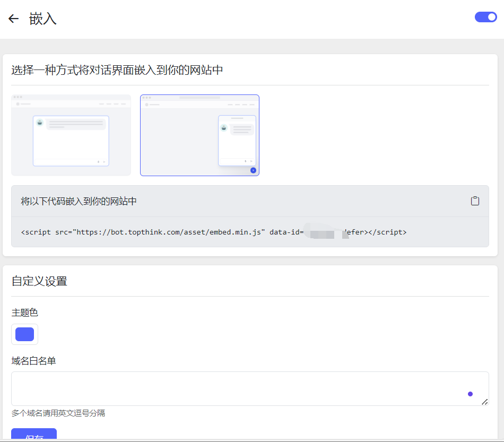Focus the domain whitelist text area
The width and height of the screenshot is (504, 442).
250,388
